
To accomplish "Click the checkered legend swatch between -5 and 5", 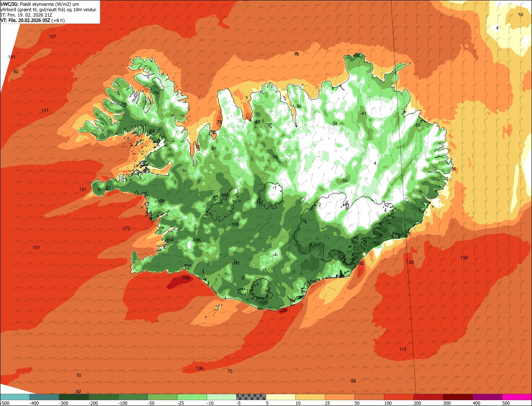I will click(251, 396).
